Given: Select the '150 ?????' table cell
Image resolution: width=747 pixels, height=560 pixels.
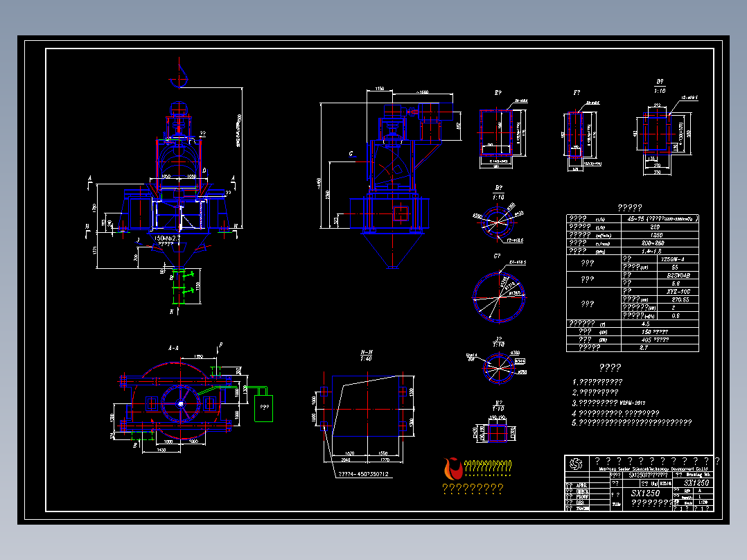Looking at the screenshot, I should click(660, 332).
